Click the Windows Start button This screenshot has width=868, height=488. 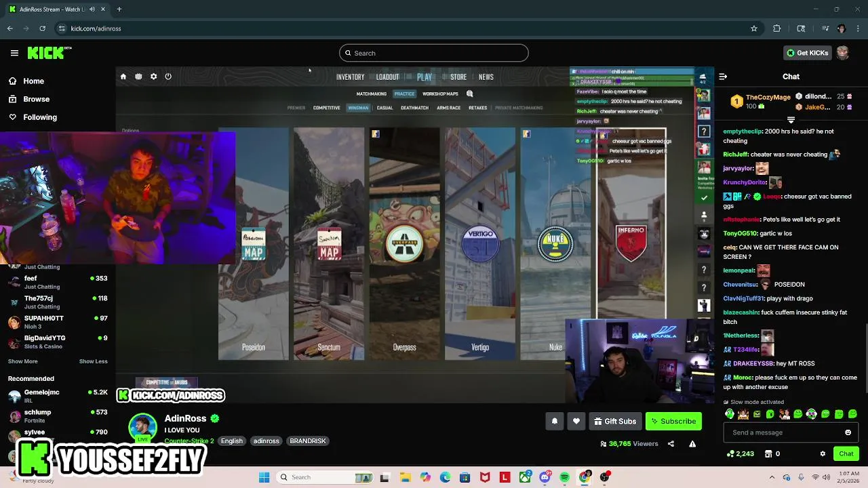(264, 477)
